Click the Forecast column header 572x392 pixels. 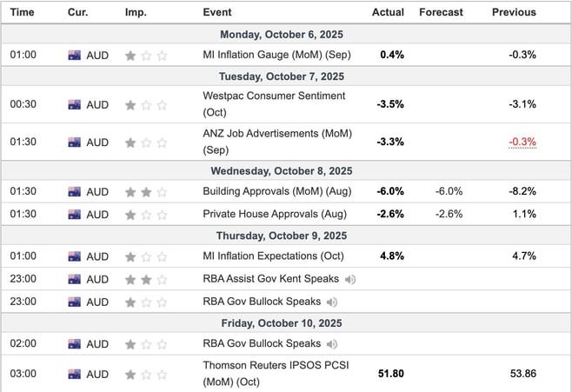click(x=441, y=12)
